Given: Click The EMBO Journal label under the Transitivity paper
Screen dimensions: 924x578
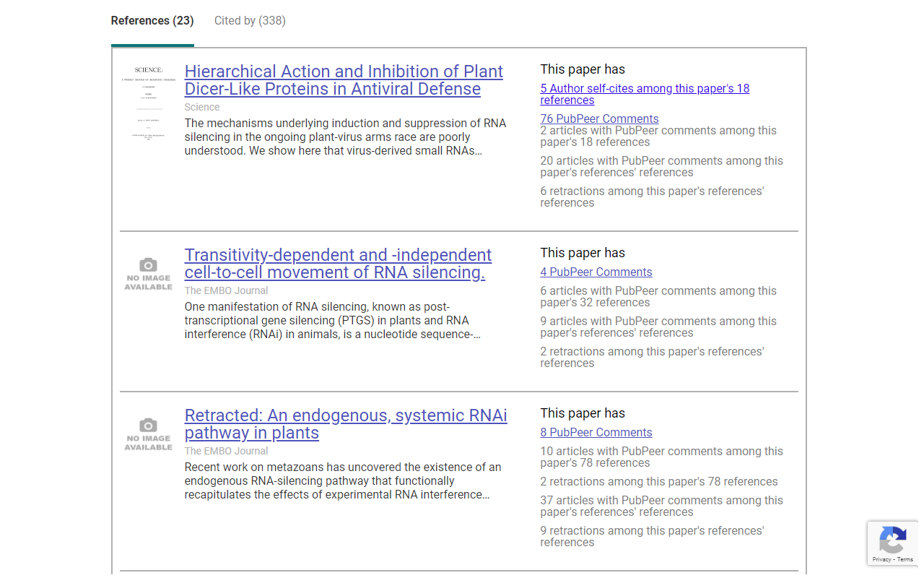Looking at the screenshot, I should [226, 290].
